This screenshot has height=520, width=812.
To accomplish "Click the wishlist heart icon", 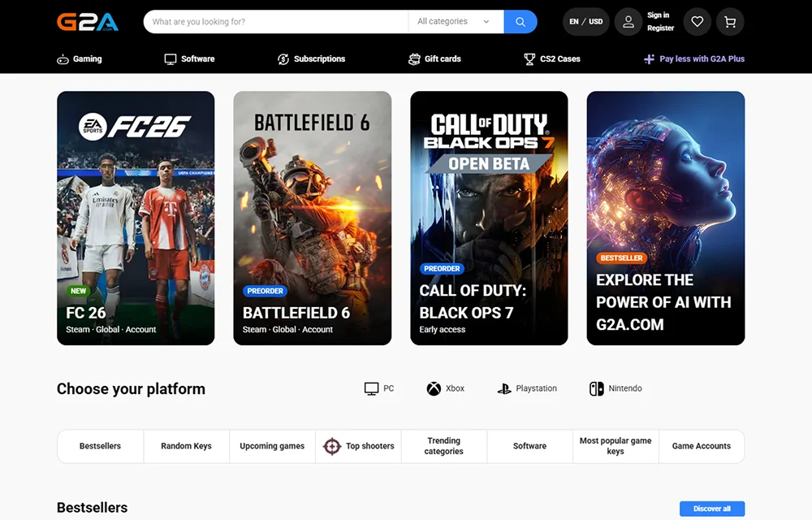I will coord(697,21).
